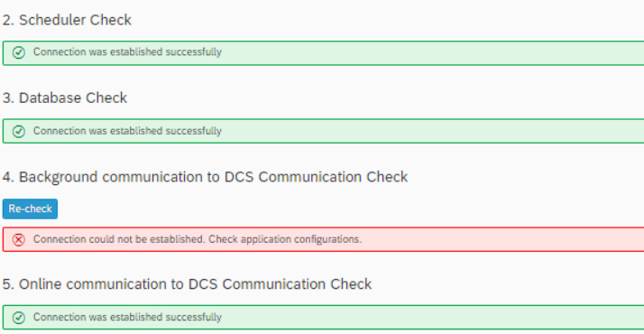The width and height of the screenshot is (644, 334).
Task: Click empty area of Database Check green banner
Action: click(x=431, y=132)
